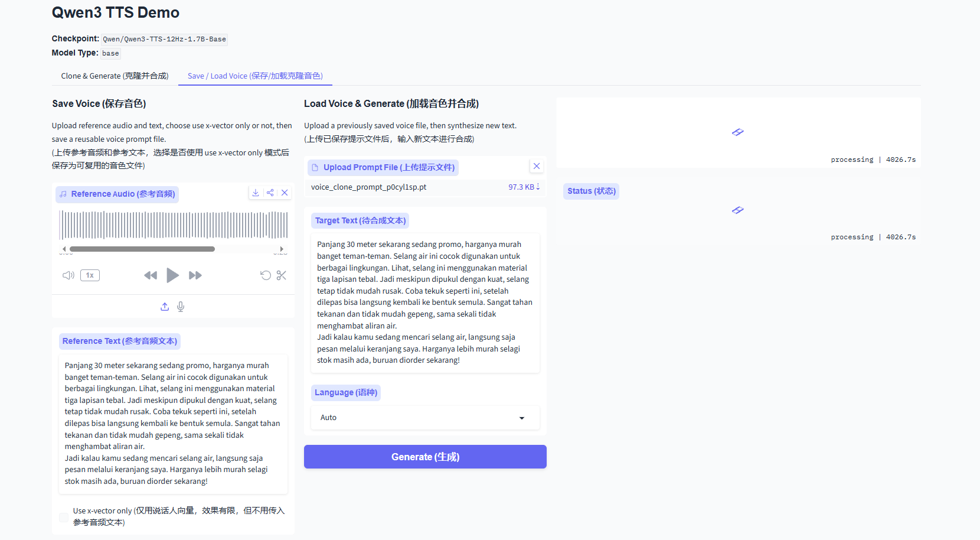Select the Save / Load Voice tab

pyautogui.click(x=255, y=76)
